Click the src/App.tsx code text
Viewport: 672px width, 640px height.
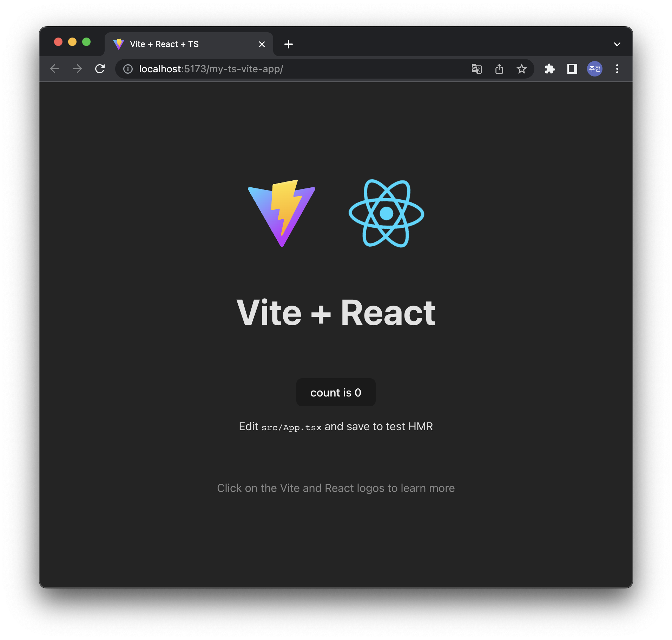tap(291, 427)
